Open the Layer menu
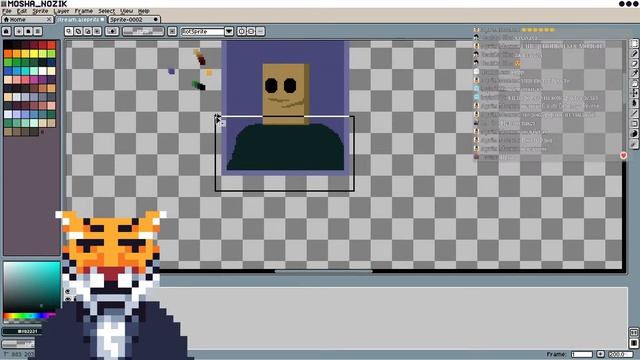The height and width of the screenshot is (360, 640). 61,11
